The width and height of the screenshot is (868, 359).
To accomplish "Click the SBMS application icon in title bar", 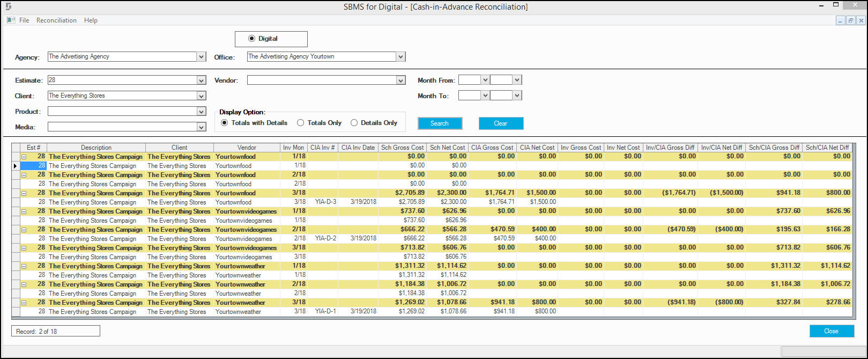I will tap(8, 6).
